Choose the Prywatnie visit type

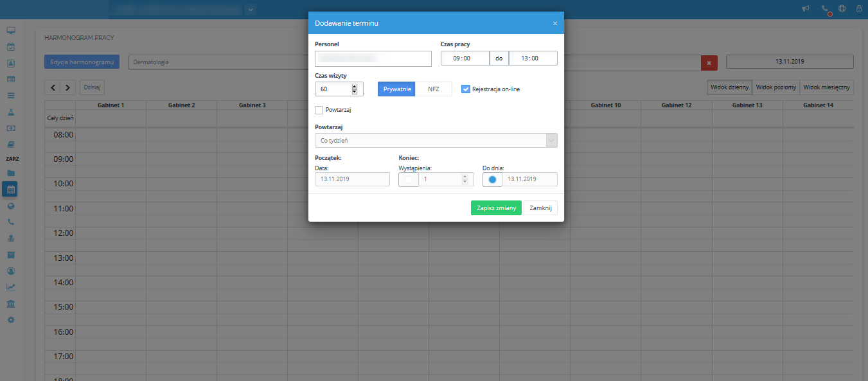click(396, 89)
